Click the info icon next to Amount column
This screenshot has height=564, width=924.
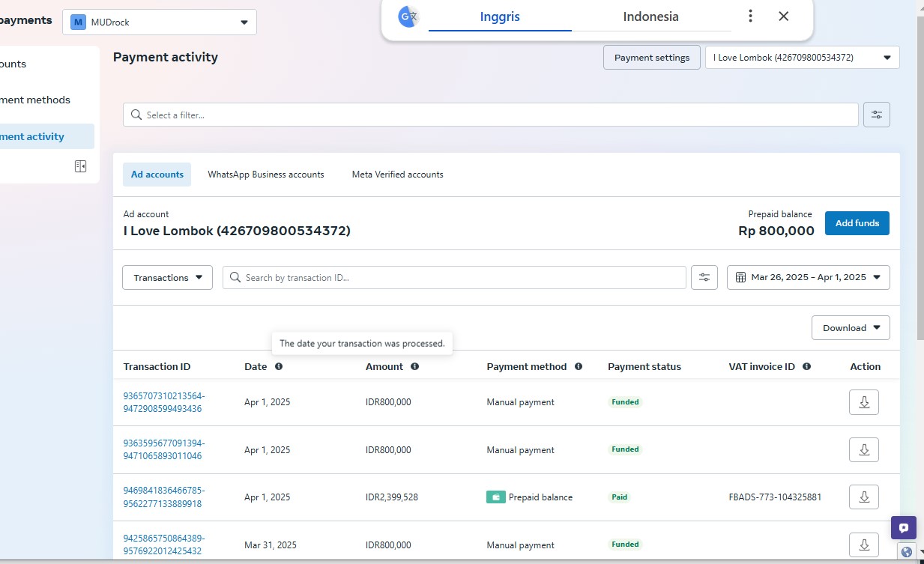click(414, 367)
